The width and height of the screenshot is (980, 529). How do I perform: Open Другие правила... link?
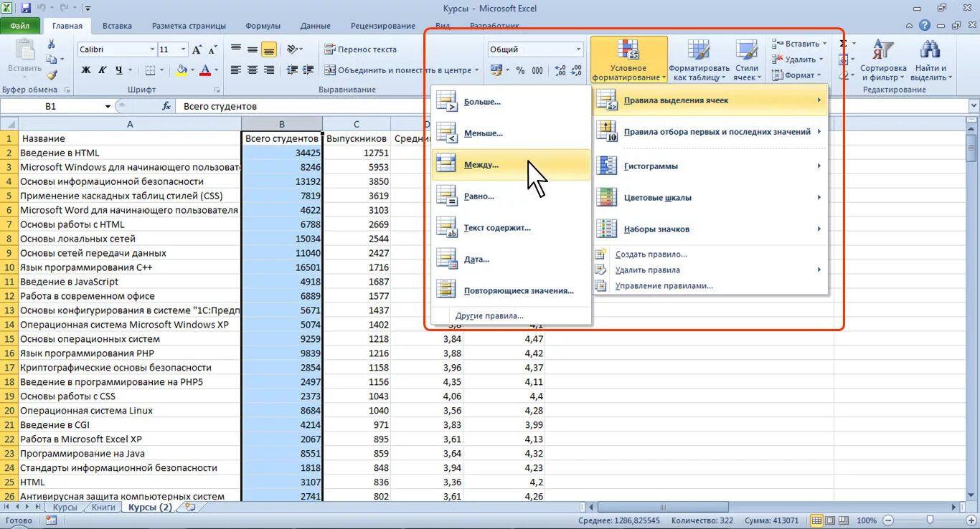pyautogui.click(x=512, y=315)
